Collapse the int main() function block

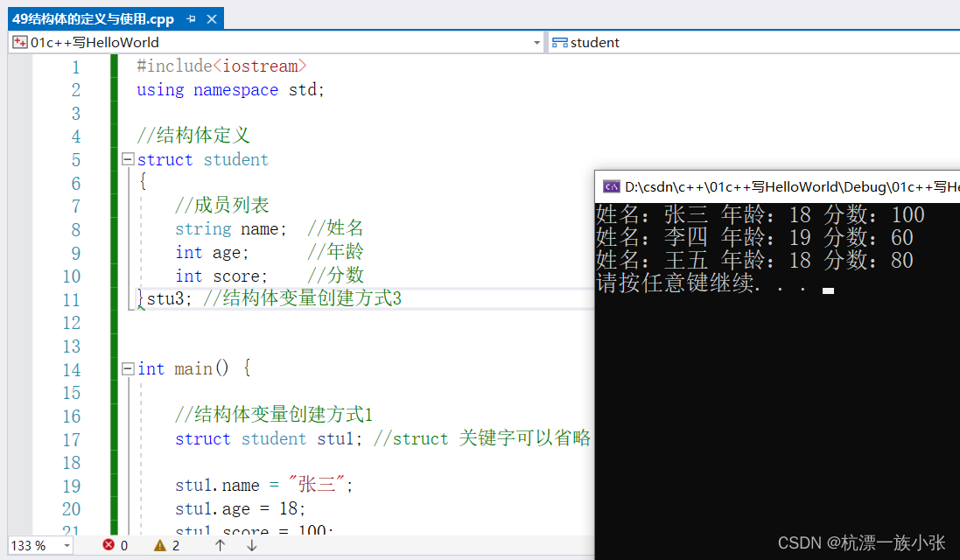coord(128,368)
